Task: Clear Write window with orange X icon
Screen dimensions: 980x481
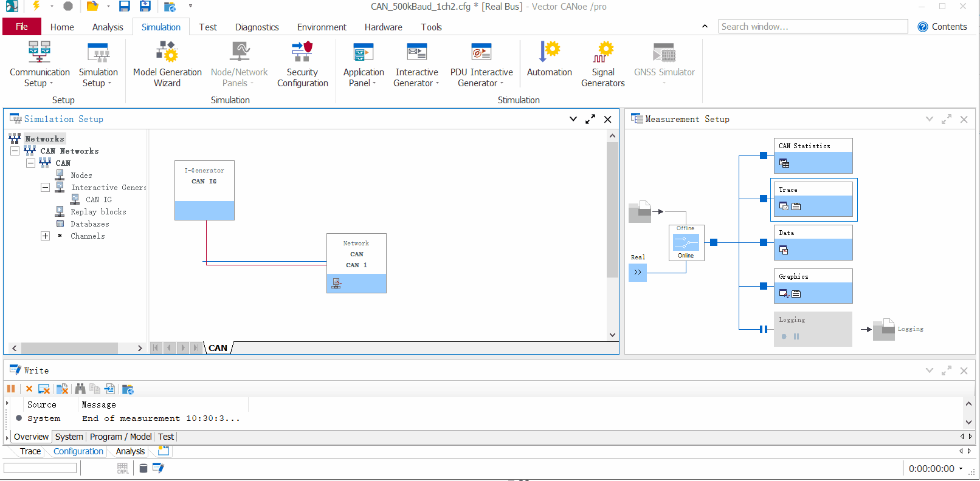Action: tap(29, 389)
